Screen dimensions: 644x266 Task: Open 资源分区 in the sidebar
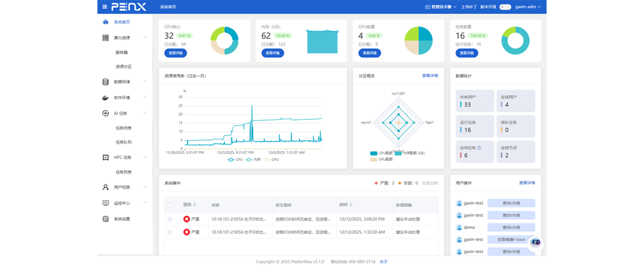coord(124,67)
